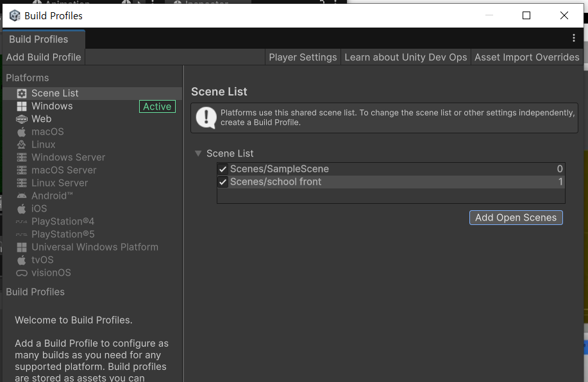Viewport: 588px width, 382px height.
Task: Select Scene List in Platforms
Action: (92, 94)
